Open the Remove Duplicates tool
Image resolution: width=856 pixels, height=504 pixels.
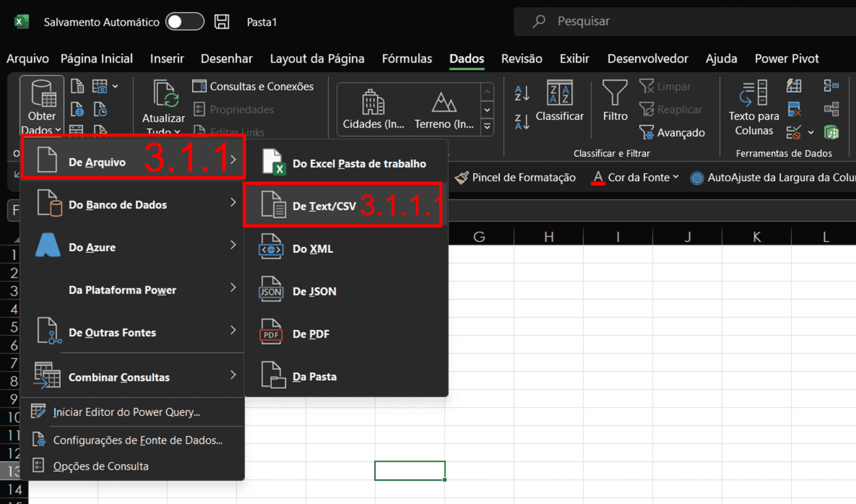[795, 108]
